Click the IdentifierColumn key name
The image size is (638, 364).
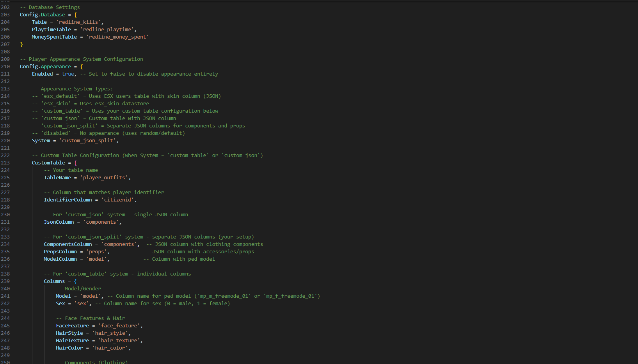68,200
